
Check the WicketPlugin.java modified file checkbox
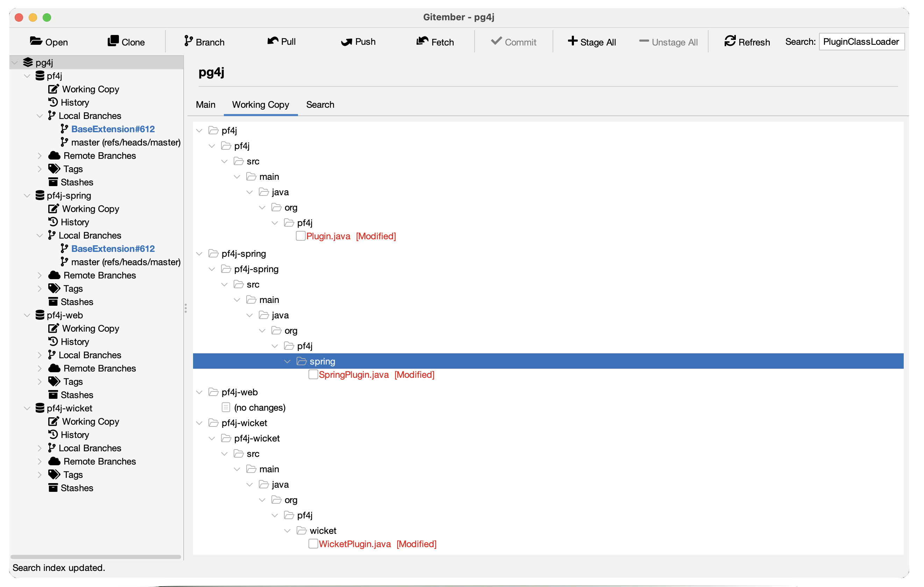(313, 544)
